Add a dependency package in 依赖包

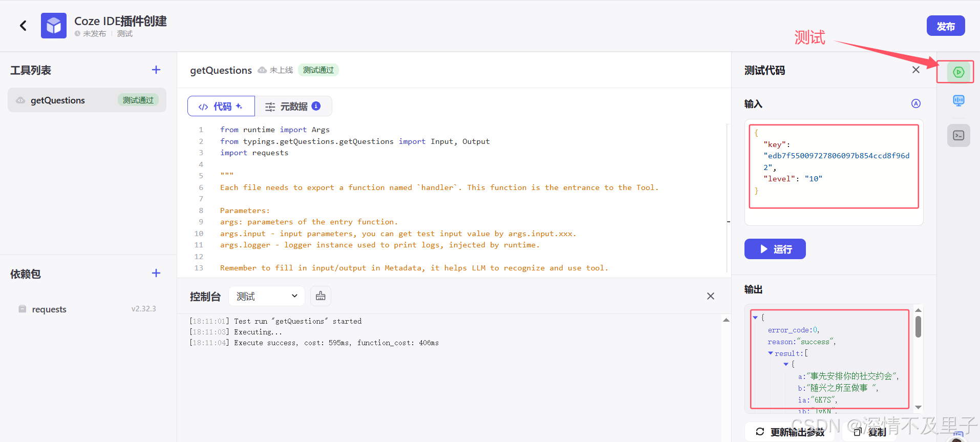tap(156, 273)
